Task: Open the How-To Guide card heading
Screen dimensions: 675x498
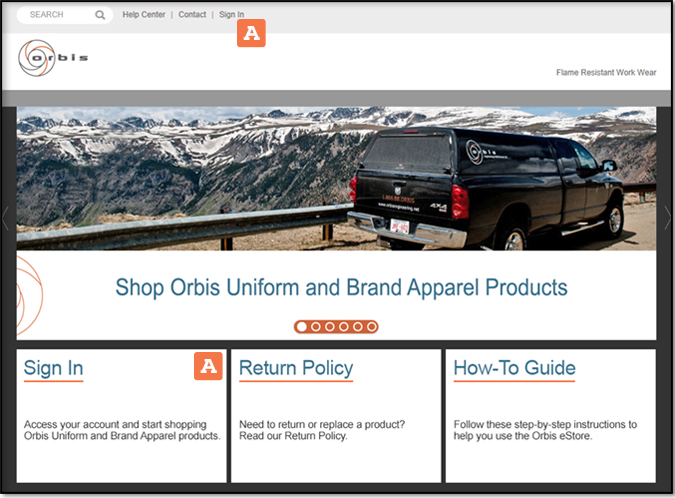Action: 514,368
